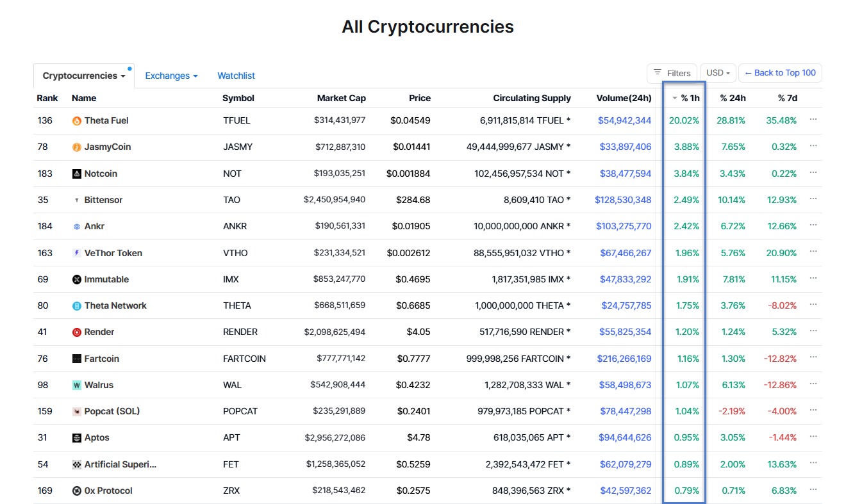Sort by Rank column header
The image size is (846, 504).
47,98
